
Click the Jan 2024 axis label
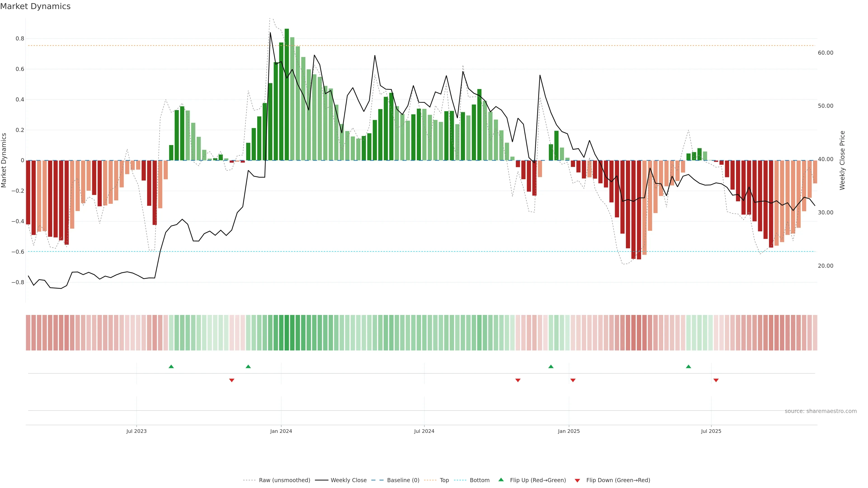(x=281, y=431)
